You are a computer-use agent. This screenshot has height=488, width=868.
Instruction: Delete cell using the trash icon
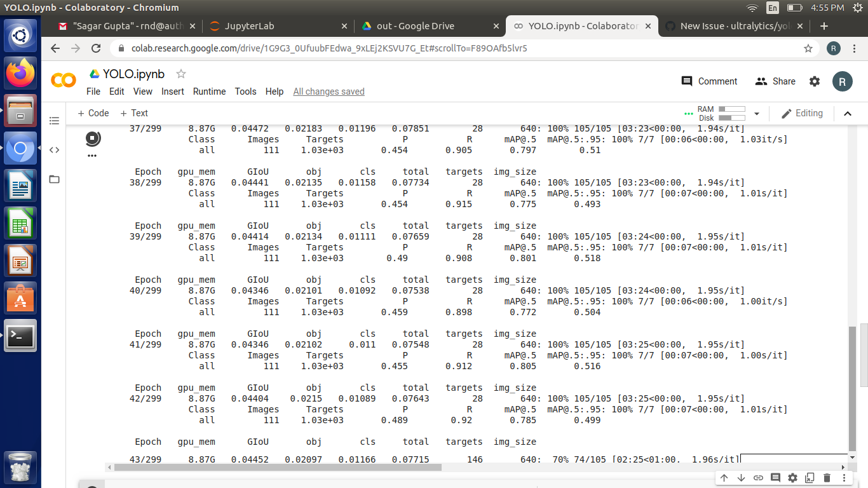pyautogui.click(x=827, y=478)
